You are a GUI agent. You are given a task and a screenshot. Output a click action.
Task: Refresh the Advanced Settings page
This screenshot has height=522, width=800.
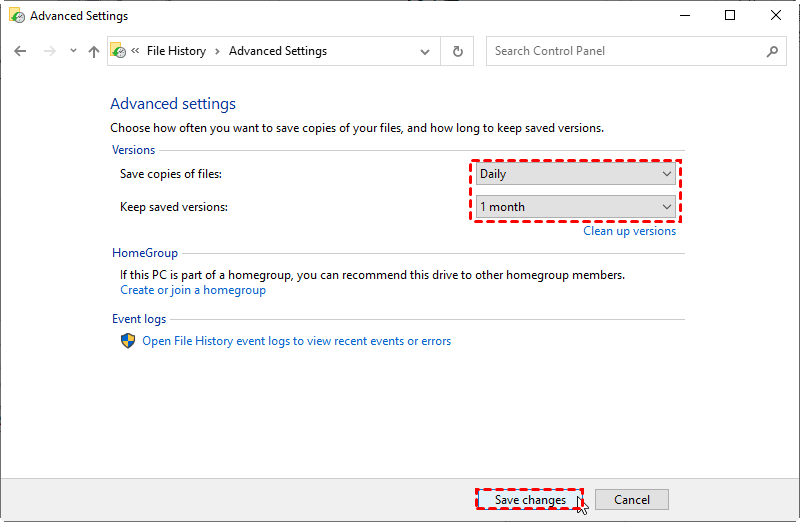pos(458,51)
